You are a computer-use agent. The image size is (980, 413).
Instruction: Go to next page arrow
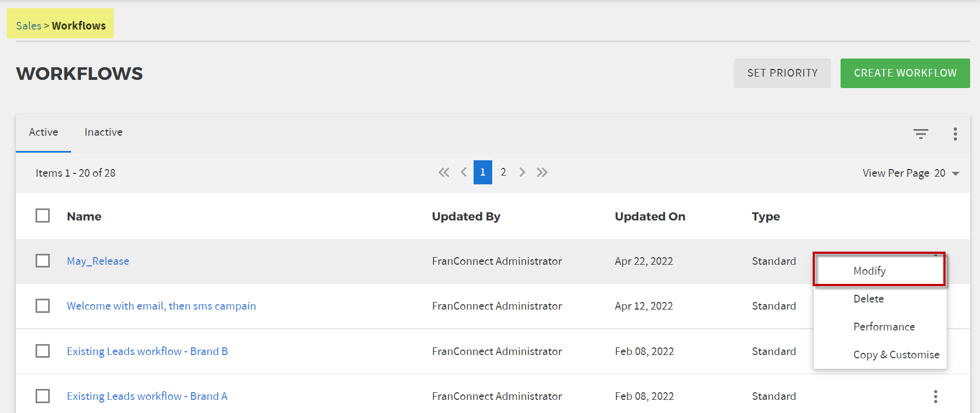(522, 172)
